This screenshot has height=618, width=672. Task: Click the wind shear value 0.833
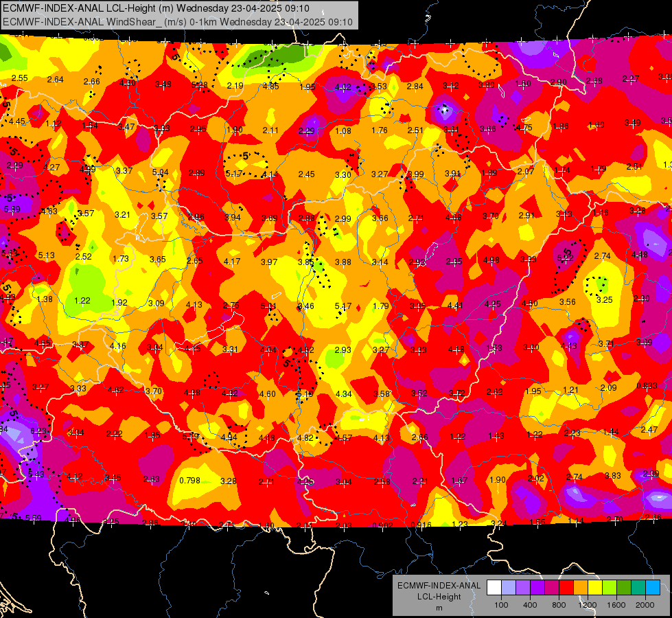pos(647,385)
